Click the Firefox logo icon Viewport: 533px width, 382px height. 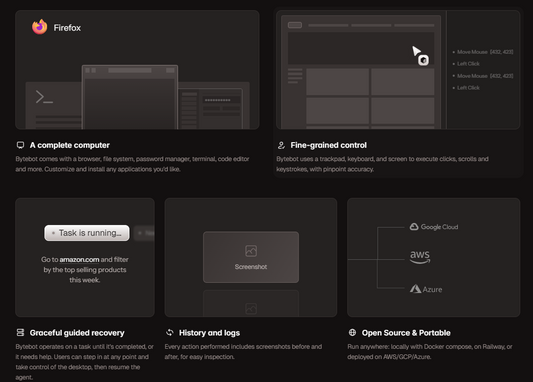(x=40, y=27)
